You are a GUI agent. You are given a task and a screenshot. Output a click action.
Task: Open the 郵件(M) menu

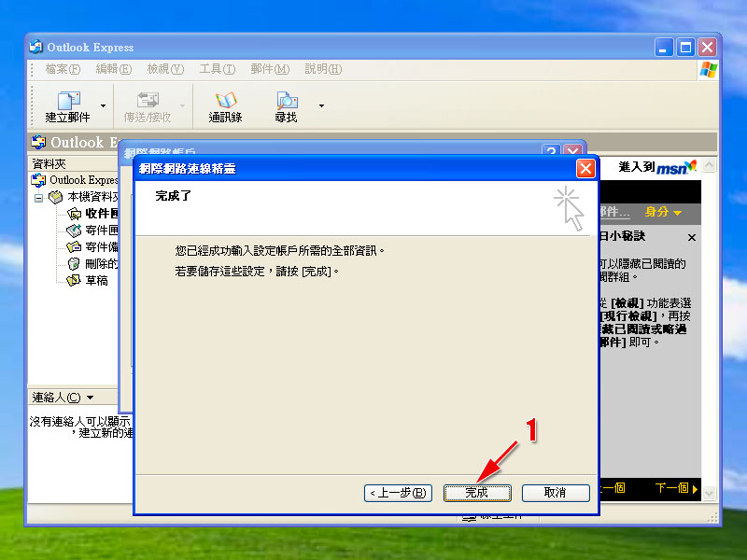[x=270, y=69]
